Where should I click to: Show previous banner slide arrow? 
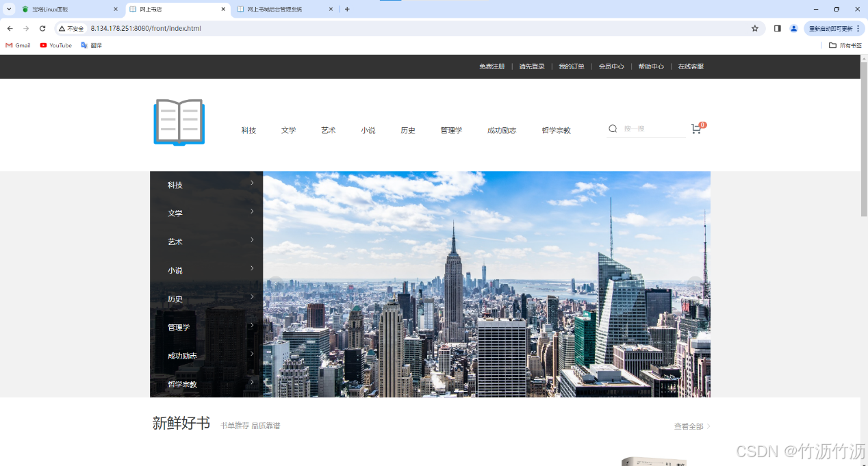[x=276, y=284]
